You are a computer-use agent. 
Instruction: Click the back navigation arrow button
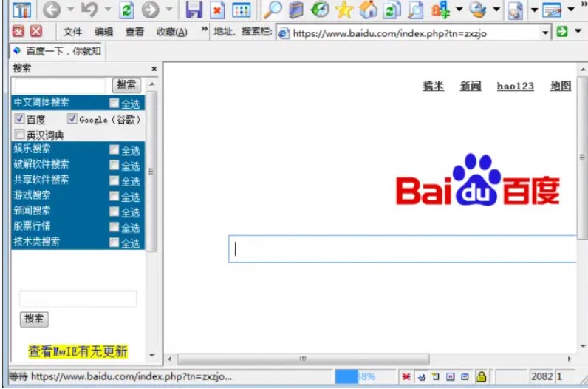pos(52,10)
